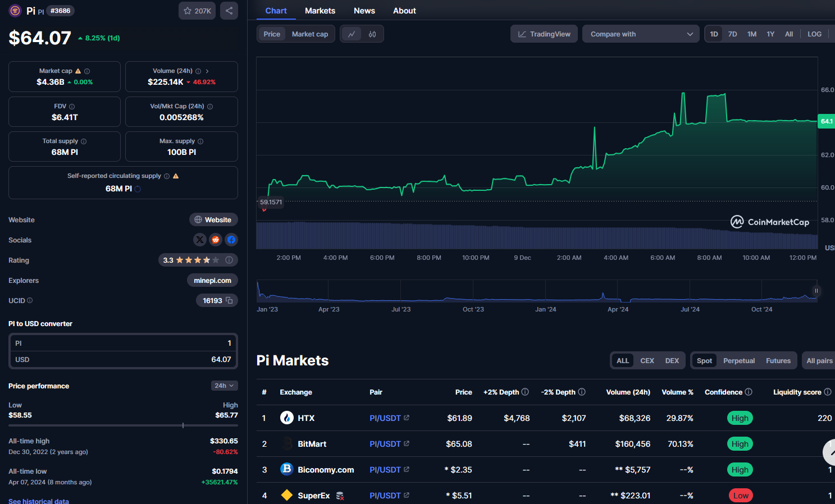Viewport: 835px width, 504px height.
Task: Select the Market cap chart toggle
Action: 310,34
